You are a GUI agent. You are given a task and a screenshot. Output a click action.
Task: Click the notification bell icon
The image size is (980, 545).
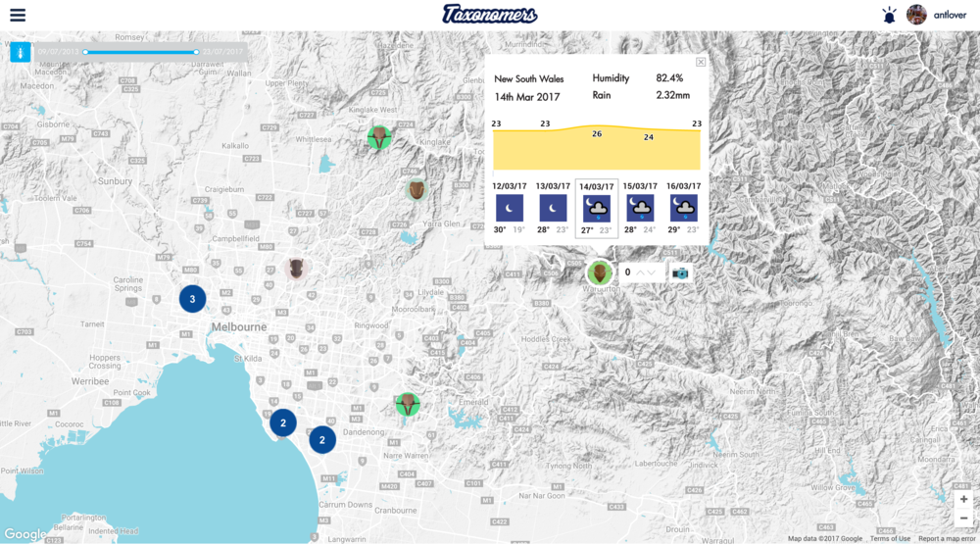pyautogui.click(x=889, y=15)
